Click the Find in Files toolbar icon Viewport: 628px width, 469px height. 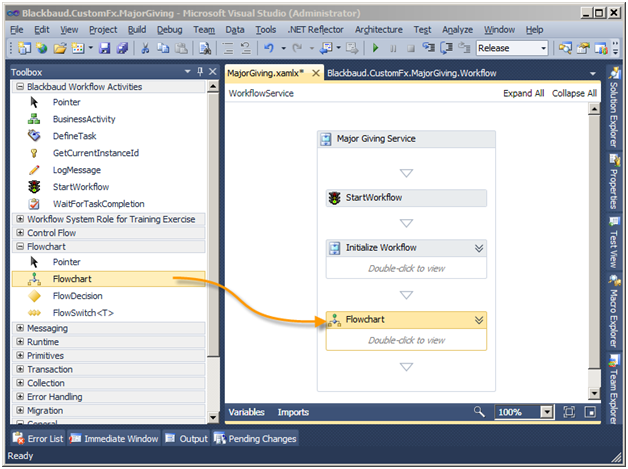pos(205,48)
